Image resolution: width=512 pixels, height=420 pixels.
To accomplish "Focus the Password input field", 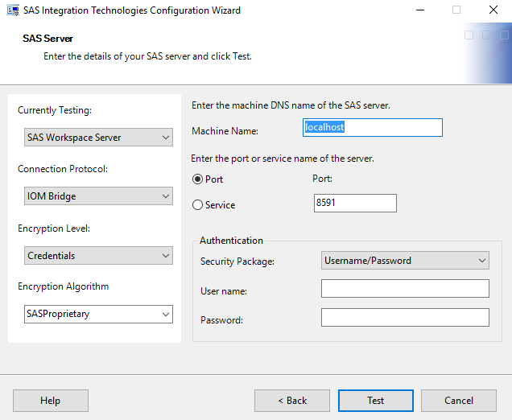I will click(405, 318).
